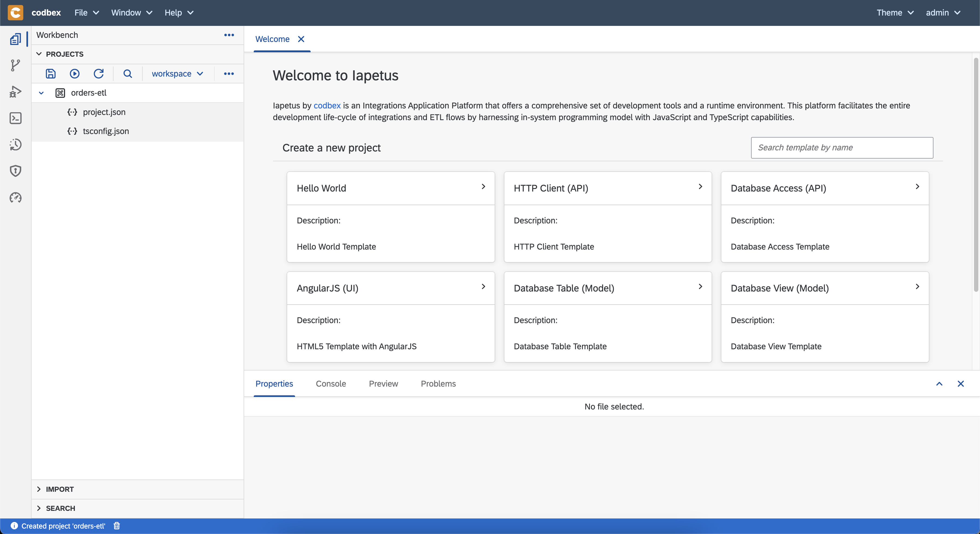Open the Hello World template arrow
Screen dimensions: 980x534
pyautogui.click(x=483, y=187)
